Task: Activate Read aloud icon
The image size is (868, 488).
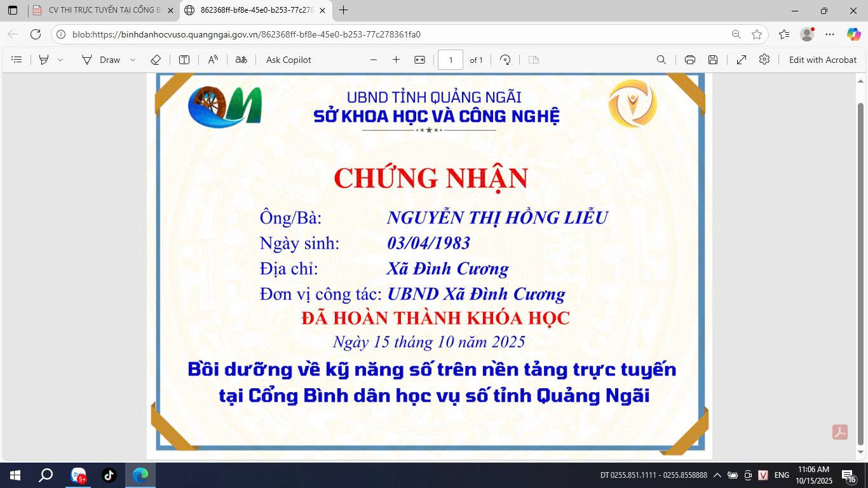Action: point(213,60)
